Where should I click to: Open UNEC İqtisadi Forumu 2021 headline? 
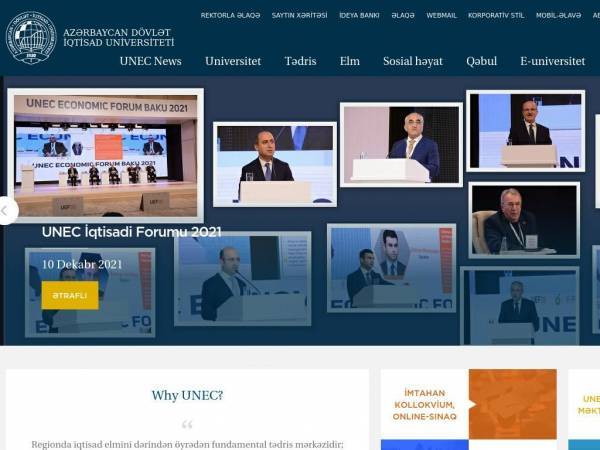132,232
